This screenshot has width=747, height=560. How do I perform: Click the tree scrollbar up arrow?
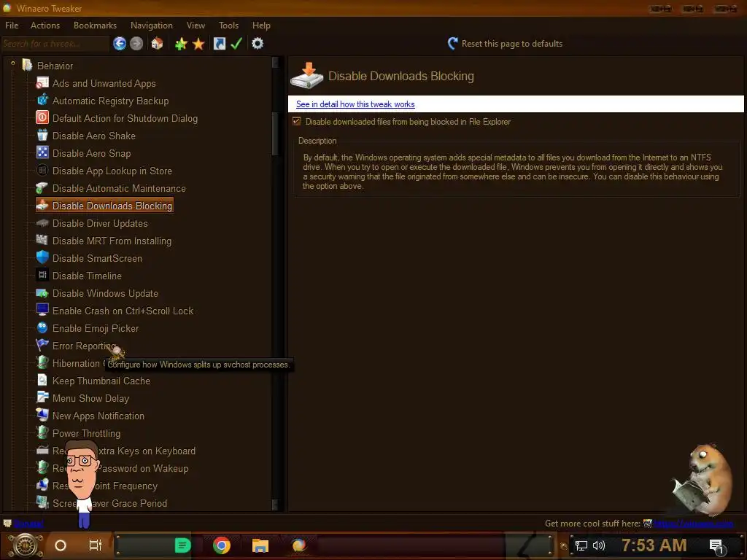click(x=275, y=63)
